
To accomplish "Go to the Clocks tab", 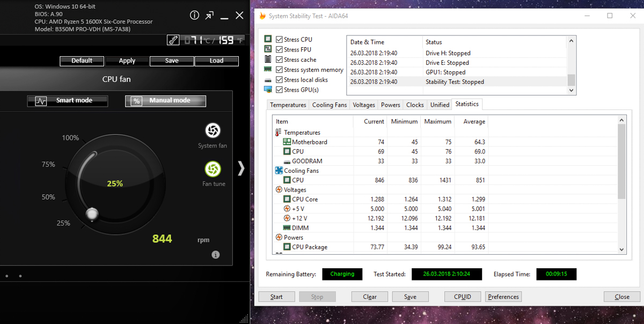I will click(x=415, y=105).
